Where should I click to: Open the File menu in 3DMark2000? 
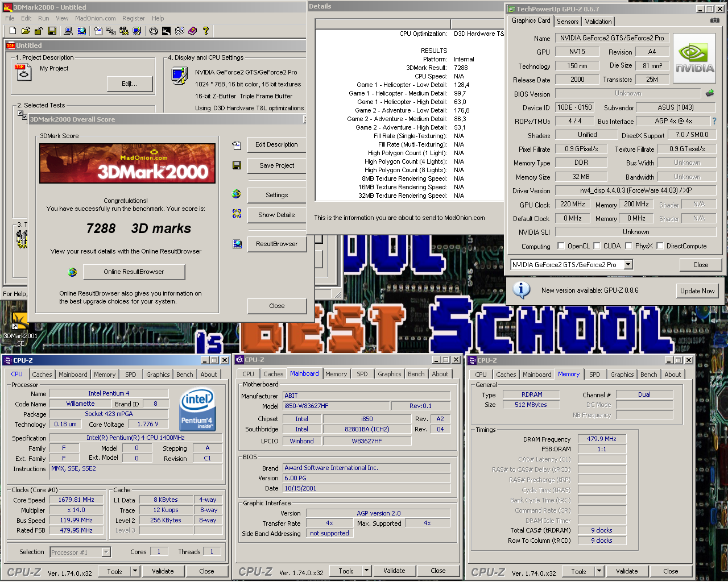(x=10, y=18)
